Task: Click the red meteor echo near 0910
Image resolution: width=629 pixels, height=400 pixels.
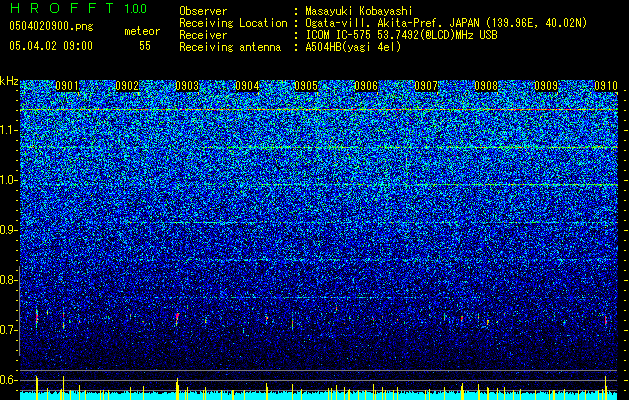Action: coord(605,320)
